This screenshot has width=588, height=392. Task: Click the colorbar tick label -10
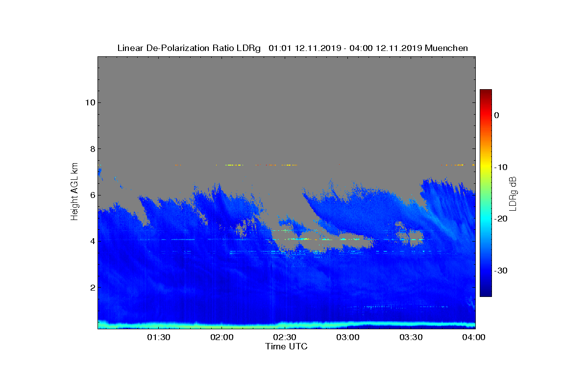click(500, 167)
